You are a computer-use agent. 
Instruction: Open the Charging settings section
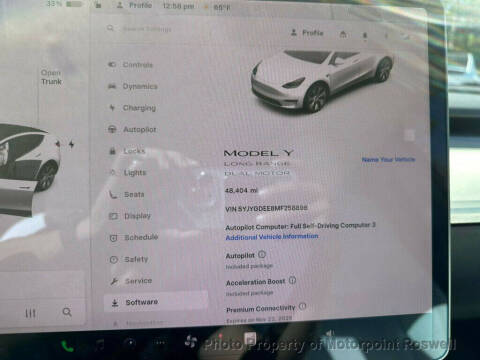click(132, 108)
